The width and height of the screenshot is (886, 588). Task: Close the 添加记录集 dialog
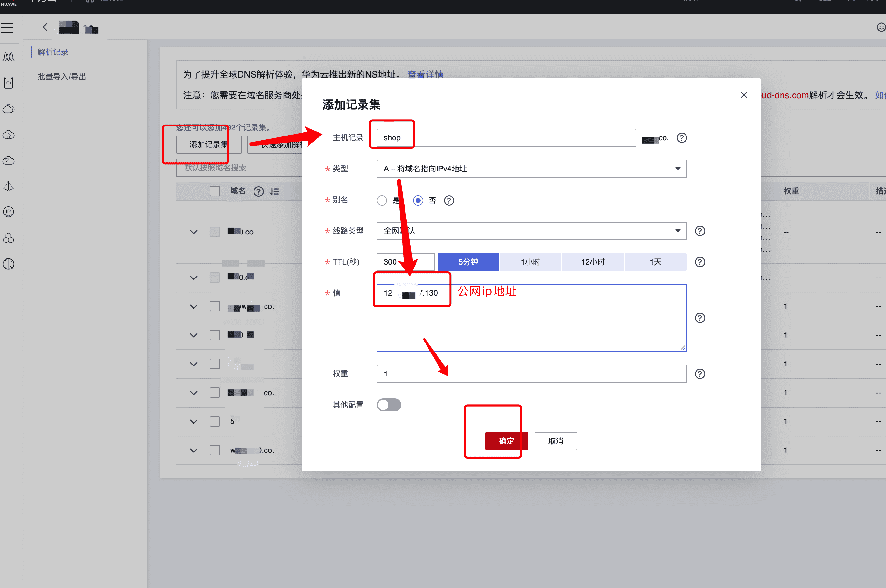tap(744, 95)
